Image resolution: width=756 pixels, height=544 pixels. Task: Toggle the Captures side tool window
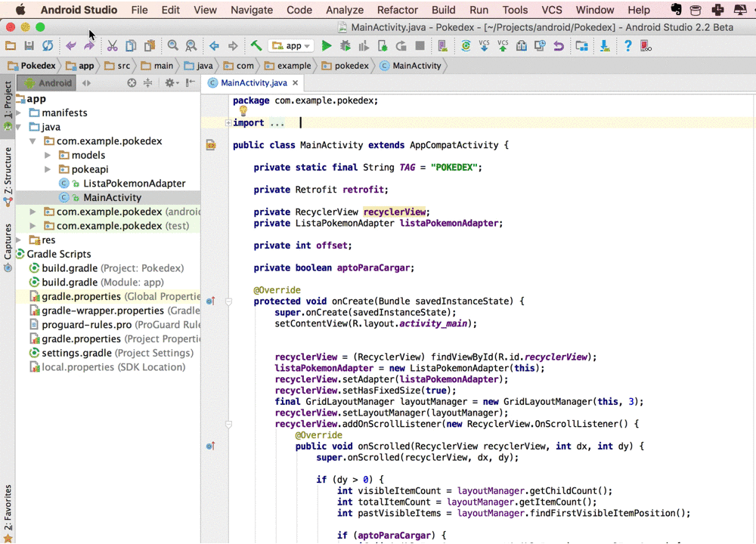coord(8,247)
